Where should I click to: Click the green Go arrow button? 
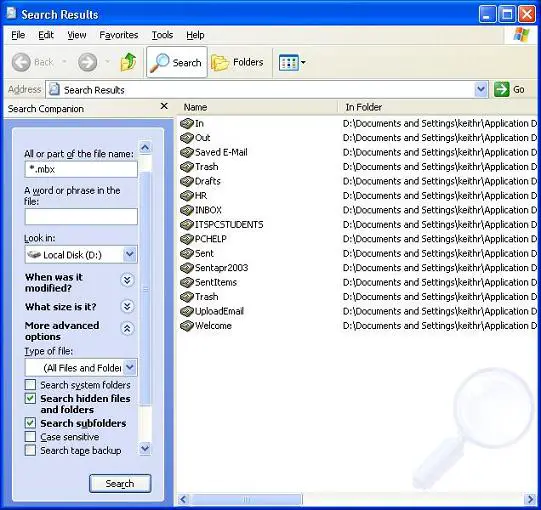[501, 89]
